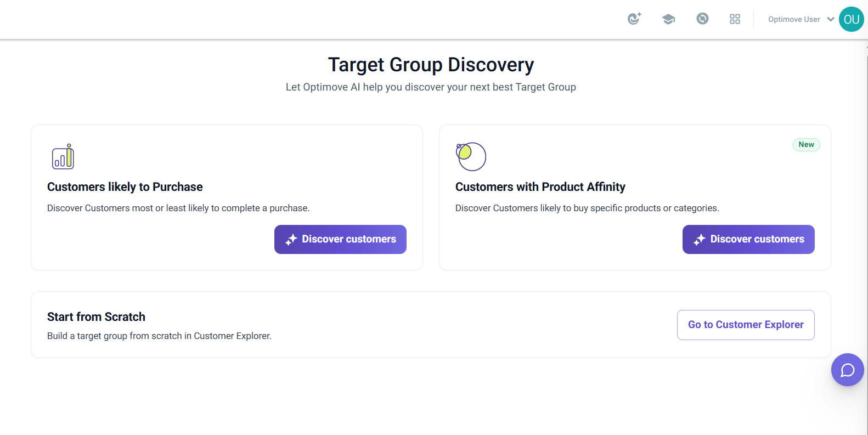Click 'Discover Customers most or least likely' text

click(x=178, y=208)
